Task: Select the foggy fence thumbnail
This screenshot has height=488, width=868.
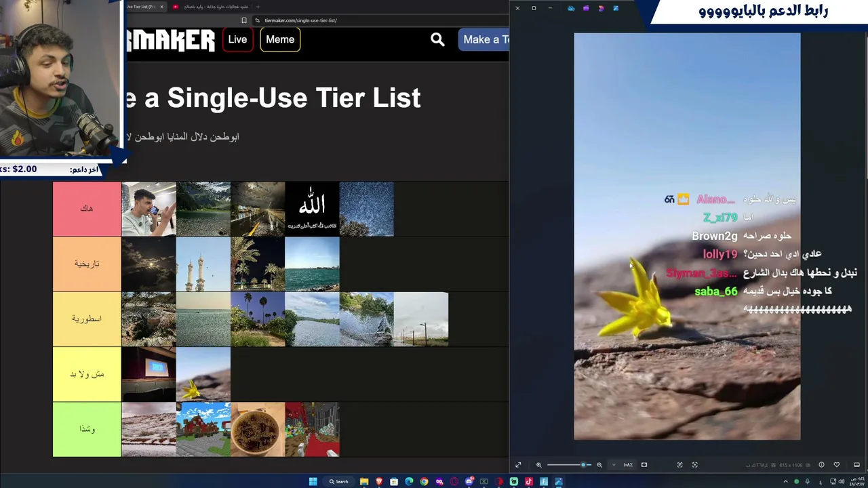Action: coord(421,319)
